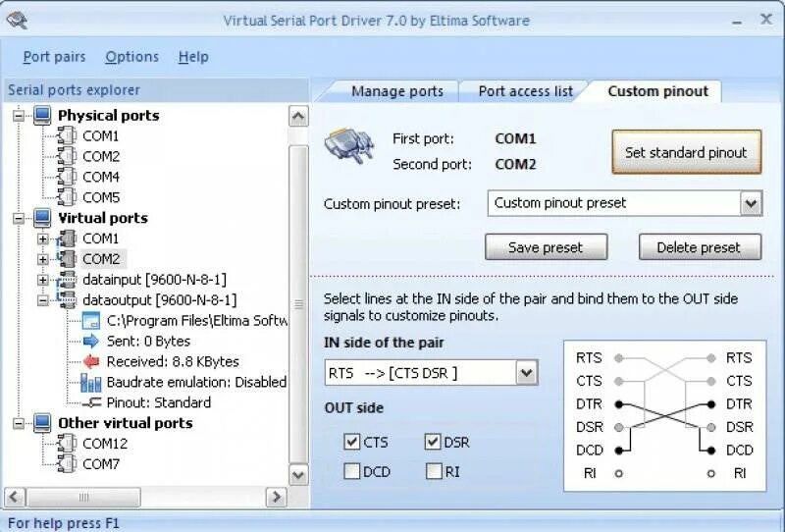The width and height of the screenshot is (785, 532).
Task: Click the port icon beside COM4
Action: [x=67, y=177]
